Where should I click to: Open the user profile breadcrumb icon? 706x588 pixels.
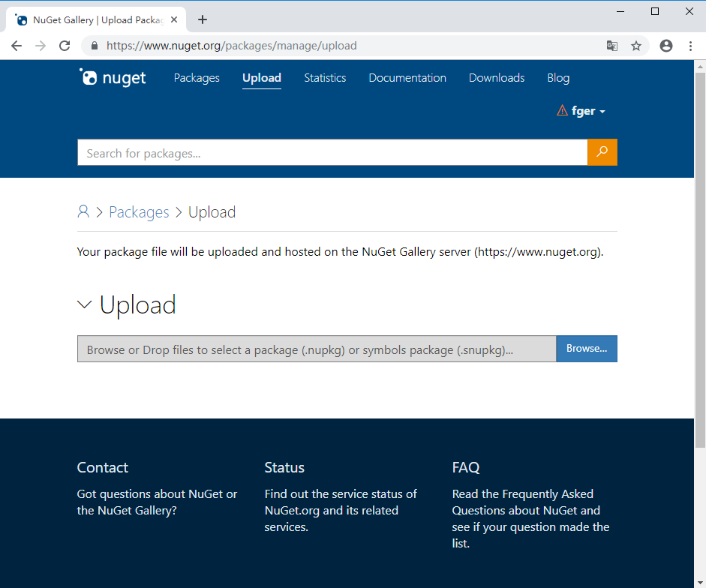(83, 211)
